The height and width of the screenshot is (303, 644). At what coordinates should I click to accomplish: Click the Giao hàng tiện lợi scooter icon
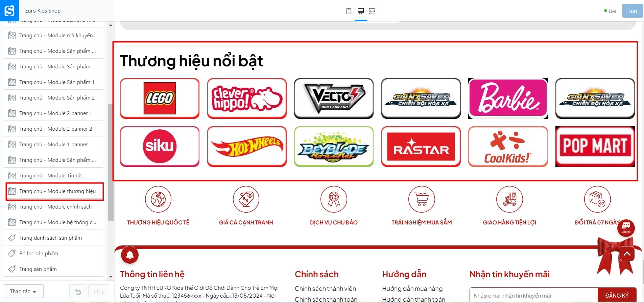coord(509,199)
